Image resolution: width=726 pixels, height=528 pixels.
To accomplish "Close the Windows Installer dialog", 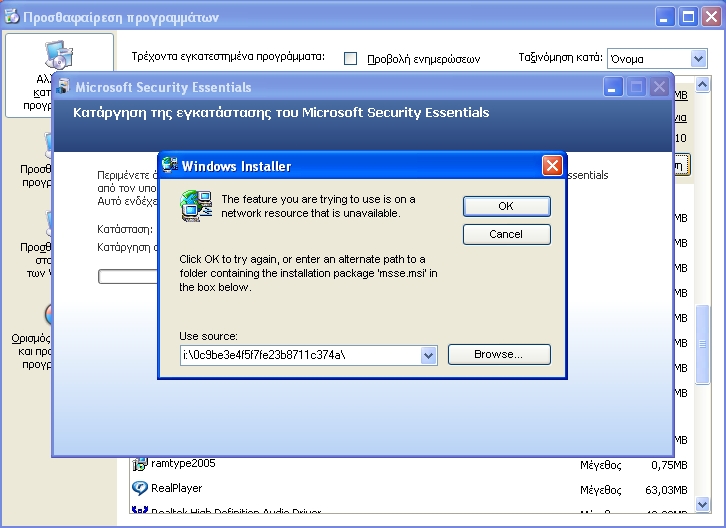I will pos(552,165).
